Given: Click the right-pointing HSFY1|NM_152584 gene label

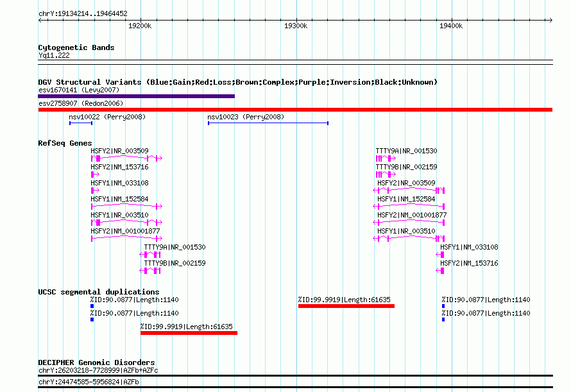Looking at the screenshot, I should tap(119, 199).
